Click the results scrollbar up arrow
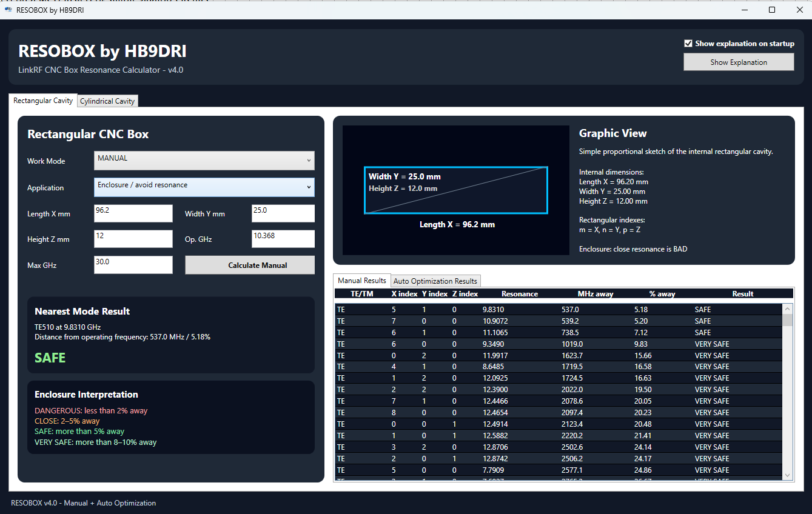The width and height of the screenshot is (812, 514). click(788, 308)
